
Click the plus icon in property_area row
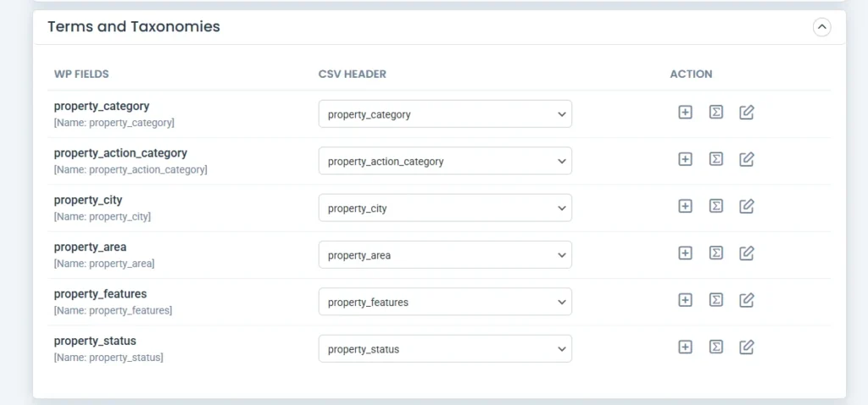tap(686, 252)
